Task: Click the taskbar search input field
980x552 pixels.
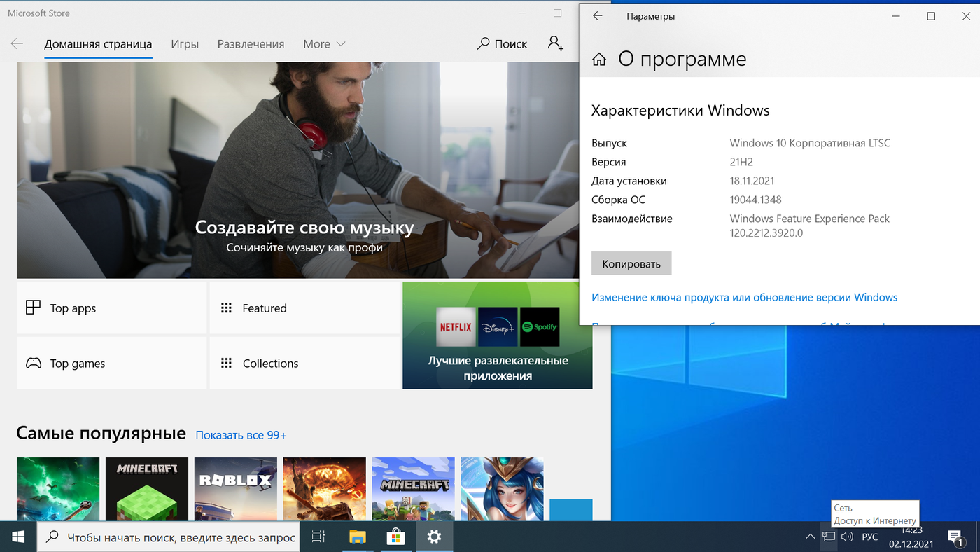Action: [169, 537]
